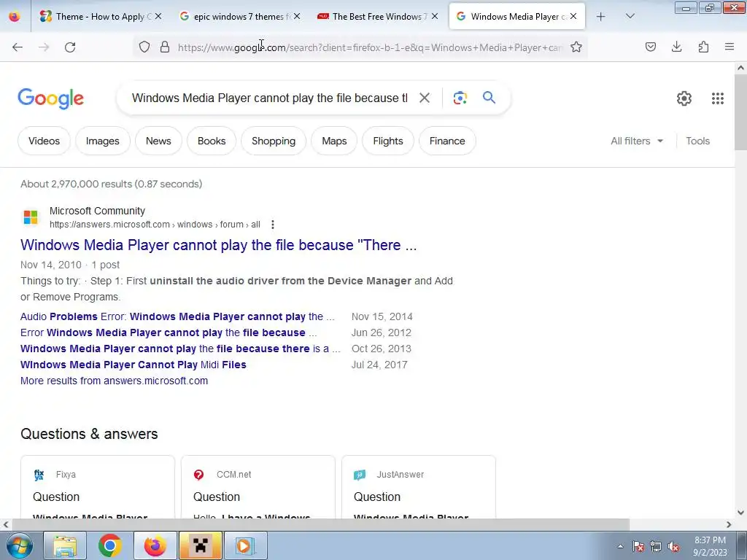Go back to the previous page
Screen dimensions: 747x560
click(18, 47)
